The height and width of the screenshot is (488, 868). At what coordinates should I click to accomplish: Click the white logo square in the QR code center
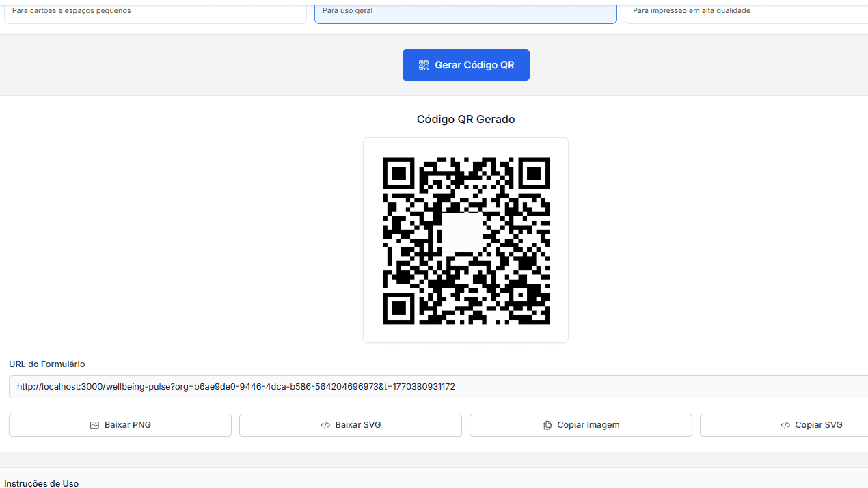(462, 232)
